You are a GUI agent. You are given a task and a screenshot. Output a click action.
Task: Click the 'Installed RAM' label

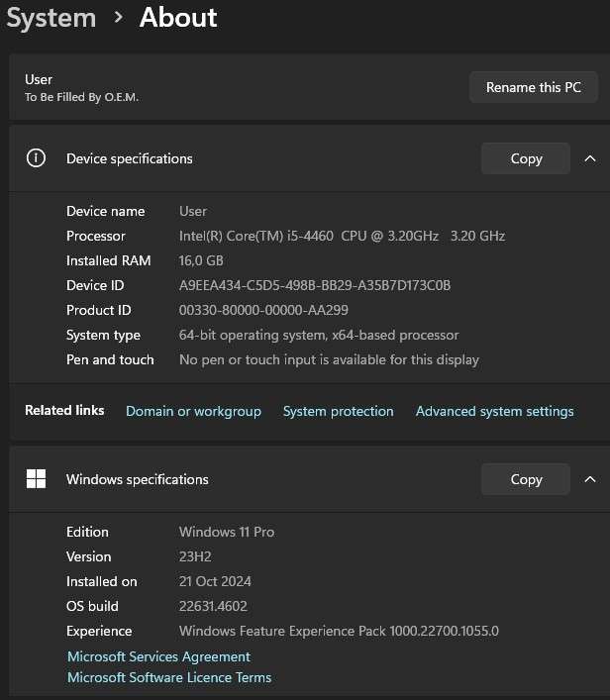tap(109, 260)
